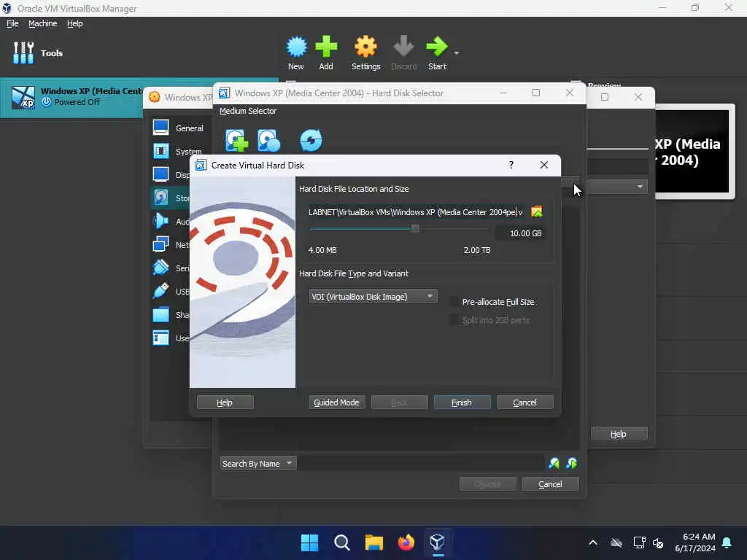Open Firefox from the taskbar

click(406, 542)
